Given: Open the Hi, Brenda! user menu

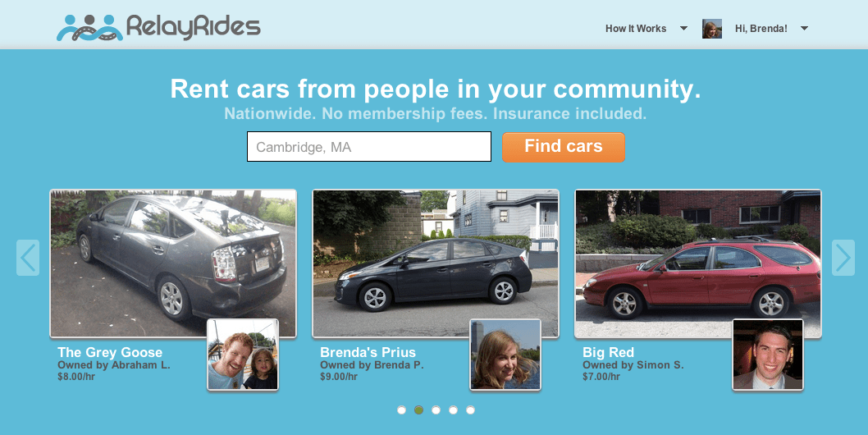Looking at the screenshot, I should 761,28.
